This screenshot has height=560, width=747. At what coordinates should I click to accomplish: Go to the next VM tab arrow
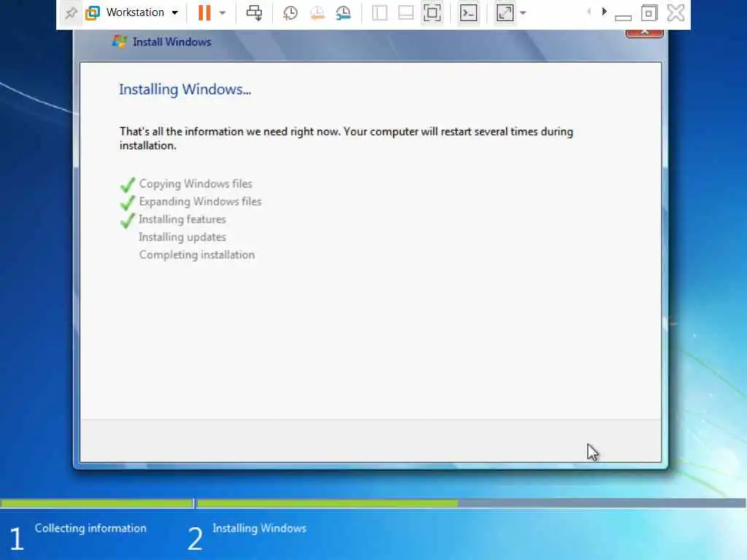click(x=604, y=12)
